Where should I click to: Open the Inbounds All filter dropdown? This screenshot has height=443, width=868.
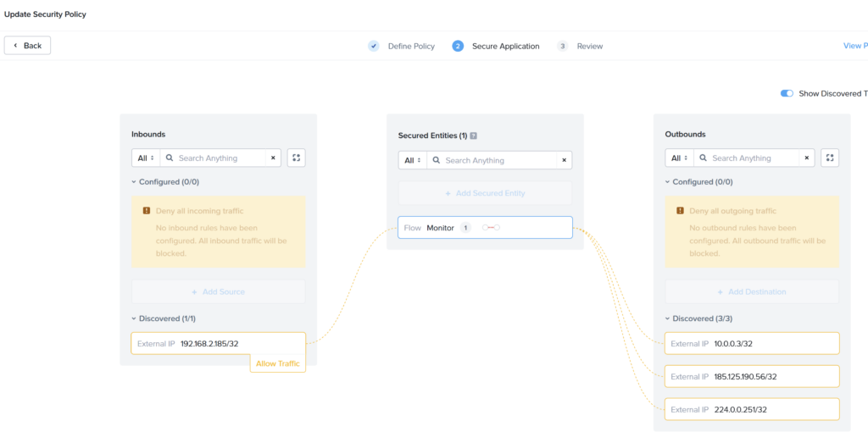(x=146, y=158)
